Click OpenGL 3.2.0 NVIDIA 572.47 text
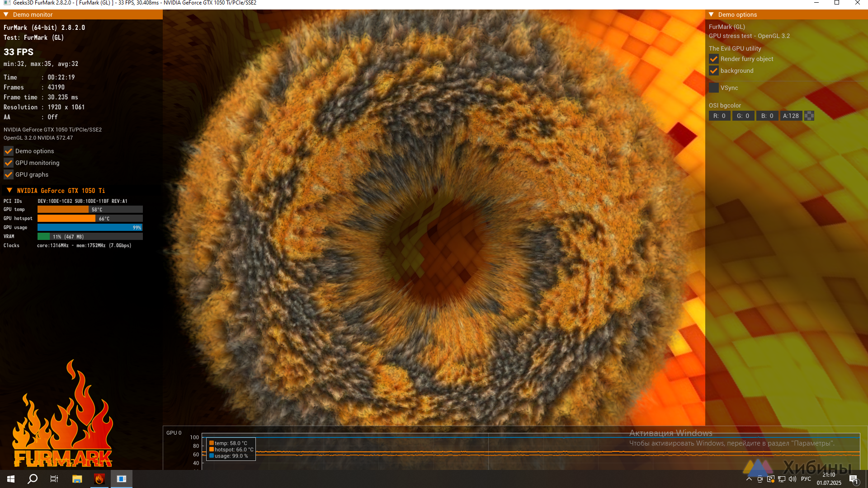 pos(38,138)
